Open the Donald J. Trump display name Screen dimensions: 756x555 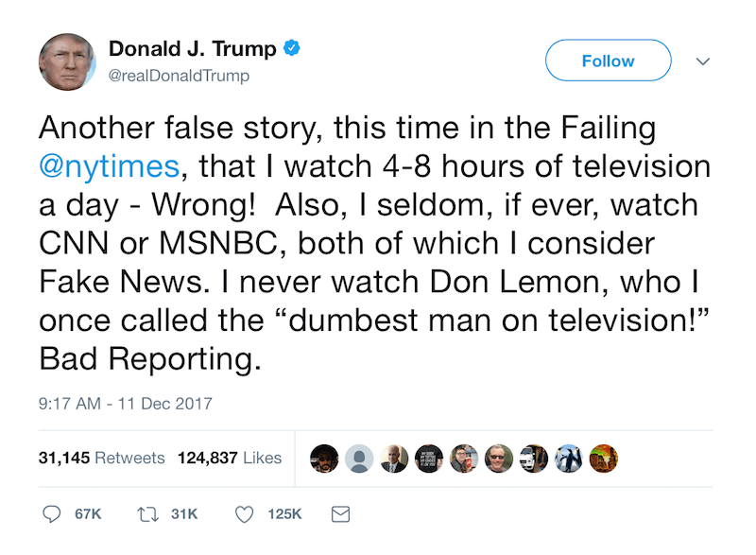[193, 49]
